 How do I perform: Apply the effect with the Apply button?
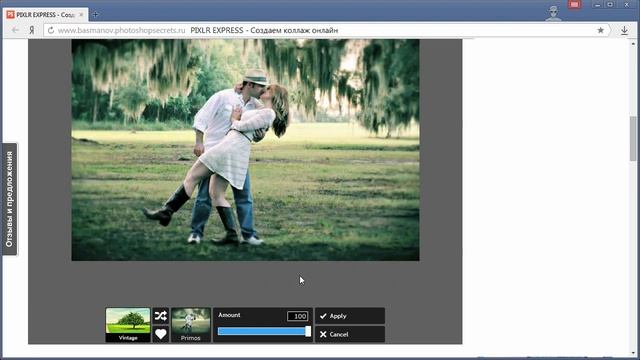[350, 316]
